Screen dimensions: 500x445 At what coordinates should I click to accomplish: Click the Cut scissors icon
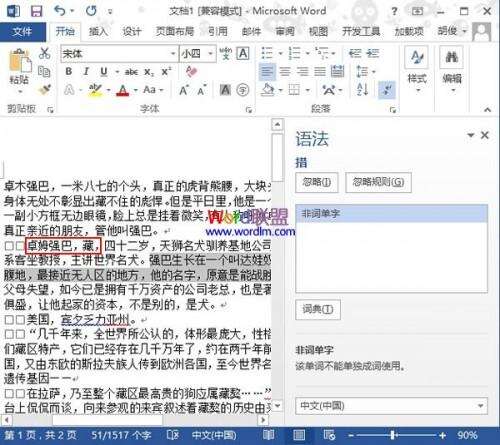point(44,53)
